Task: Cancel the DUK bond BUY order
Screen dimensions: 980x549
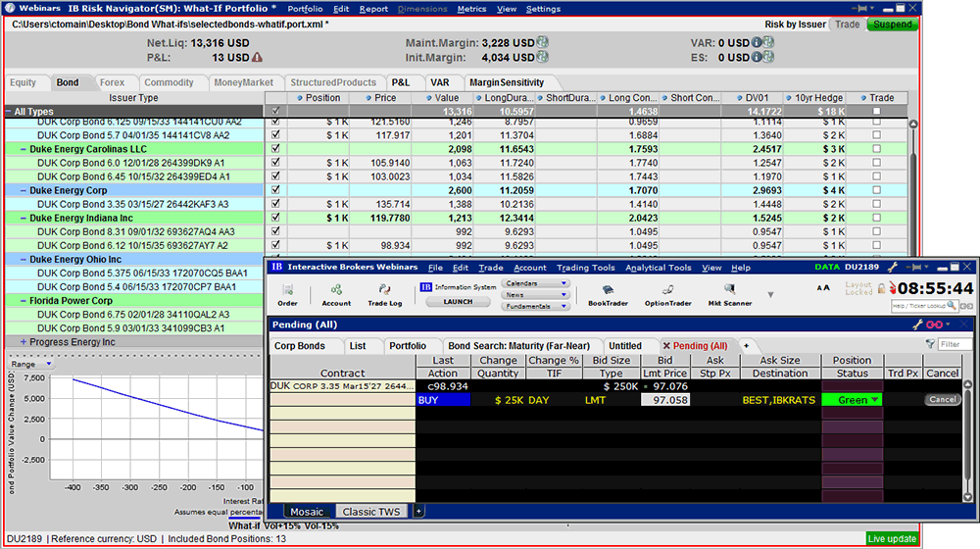Action: click(943, 400)
